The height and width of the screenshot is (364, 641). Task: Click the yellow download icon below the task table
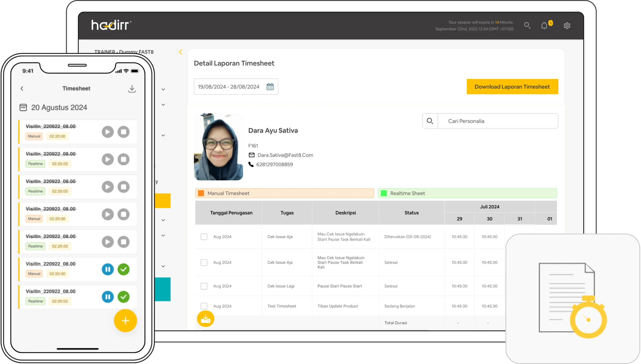[x=206, y=319]
